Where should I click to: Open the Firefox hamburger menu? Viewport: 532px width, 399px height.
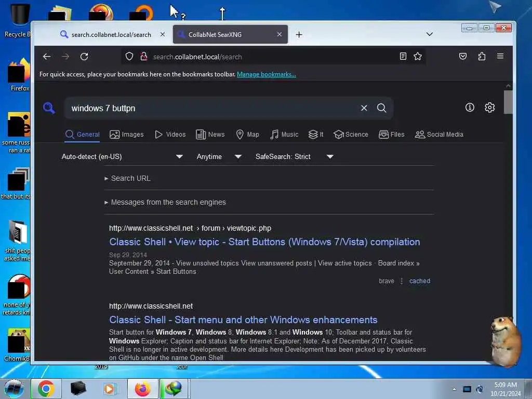(500, 56)
